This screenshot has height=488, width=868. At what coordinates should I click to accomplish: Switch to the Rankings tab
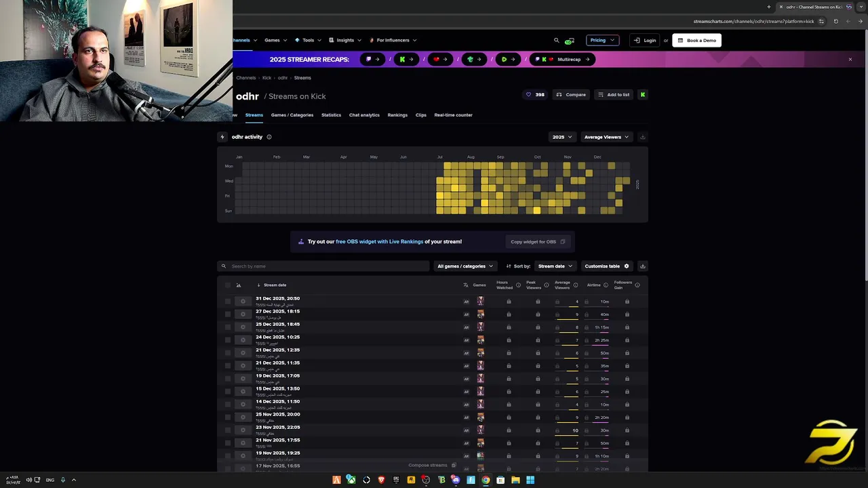click(x=397, y=115)
